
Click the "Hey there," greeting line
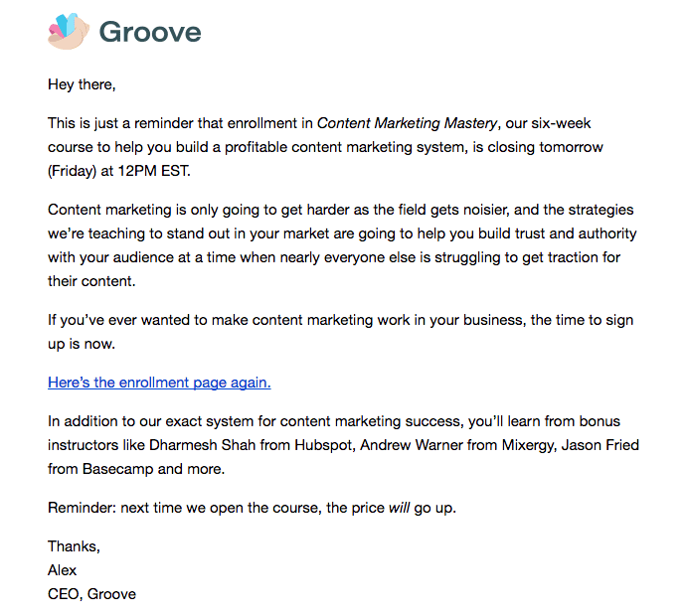(x=82, y=84)
